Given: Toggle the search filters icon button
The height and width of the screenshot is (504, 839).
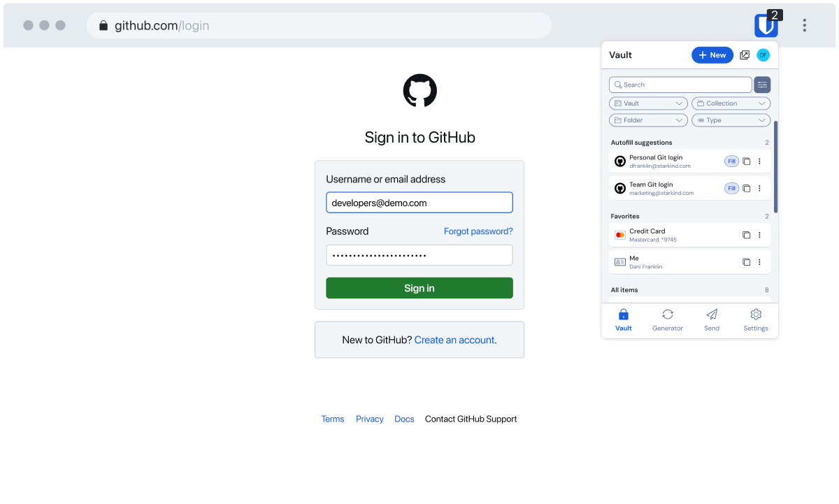Looking at the screenshot, I should point(762,85).
